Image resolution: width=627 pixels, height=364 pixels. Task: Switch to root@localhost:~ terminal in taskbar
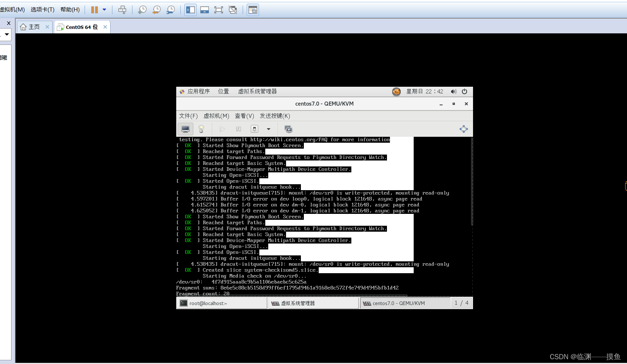pyautogui.click(x=221, y=303)
